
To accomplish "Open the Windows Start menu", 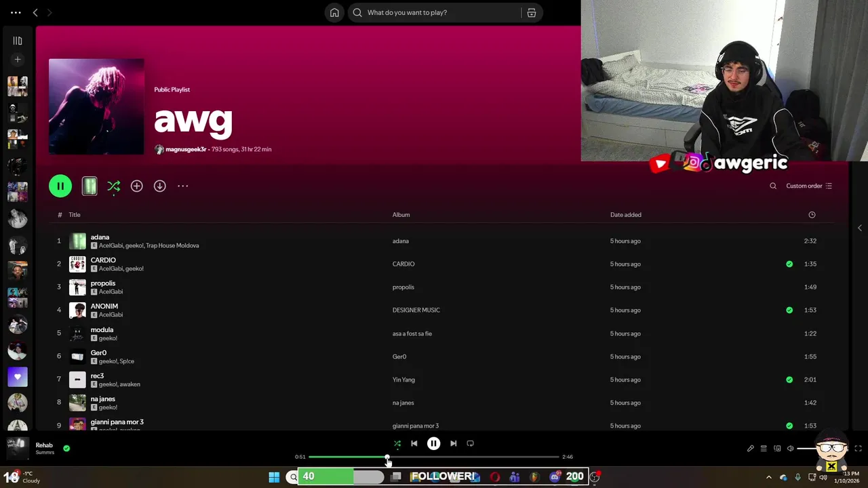I will [x=274, y=477].
